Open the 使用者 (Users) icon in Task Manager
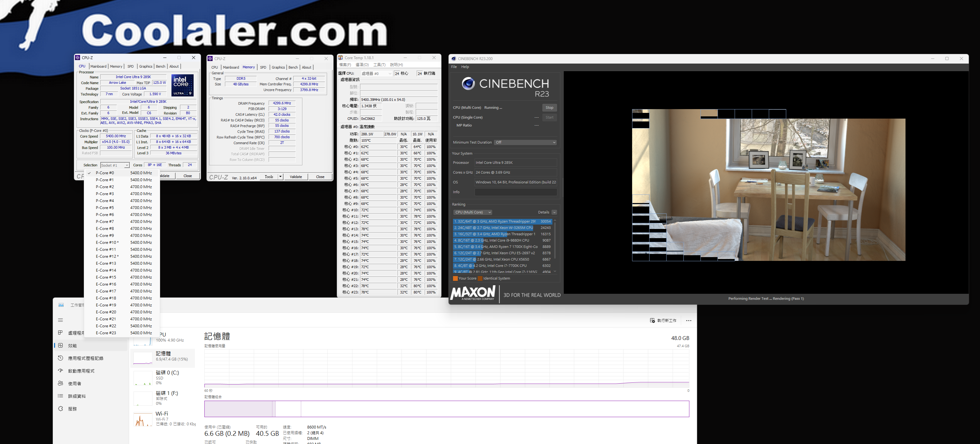 [x=60, y=383]
